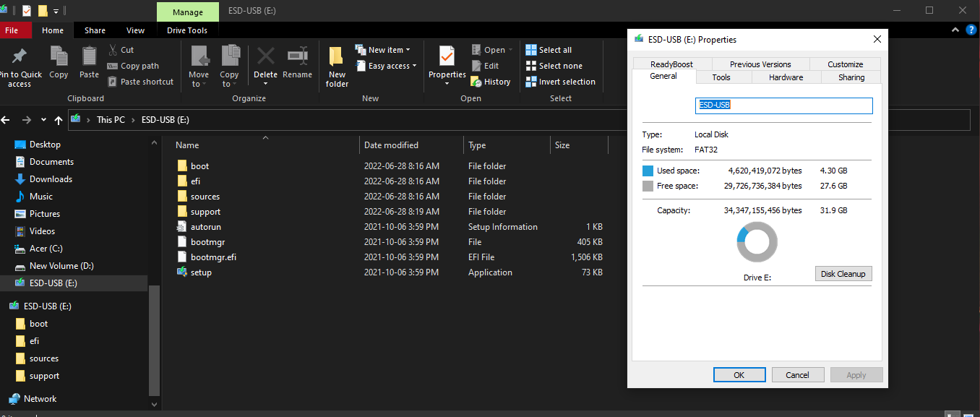The image size is (980, 417).
Task: Click the Cancel button in Properties dialog
Action: coord(797,375)
